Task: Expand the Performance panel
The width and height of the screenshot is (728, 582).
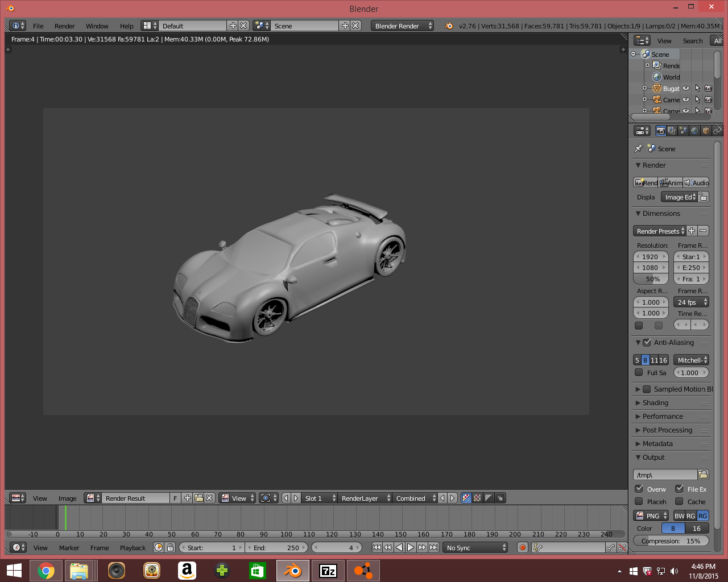Action: point(663,416)
